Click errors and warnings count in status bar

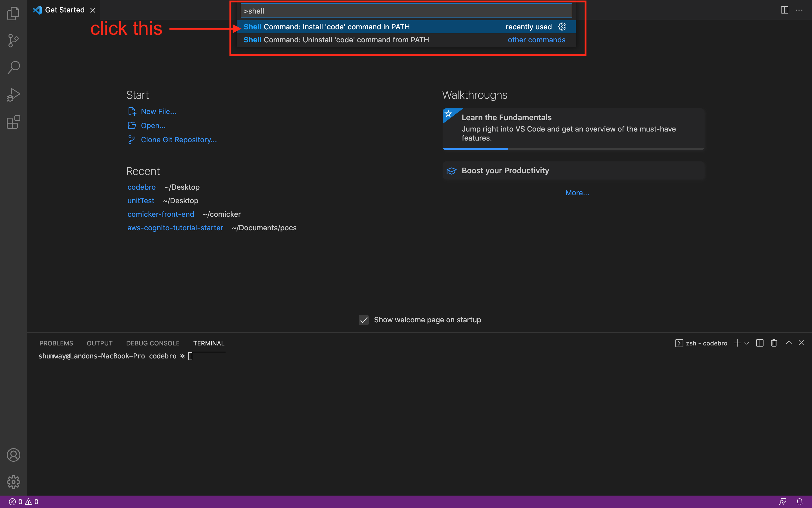tap(23, 502)
